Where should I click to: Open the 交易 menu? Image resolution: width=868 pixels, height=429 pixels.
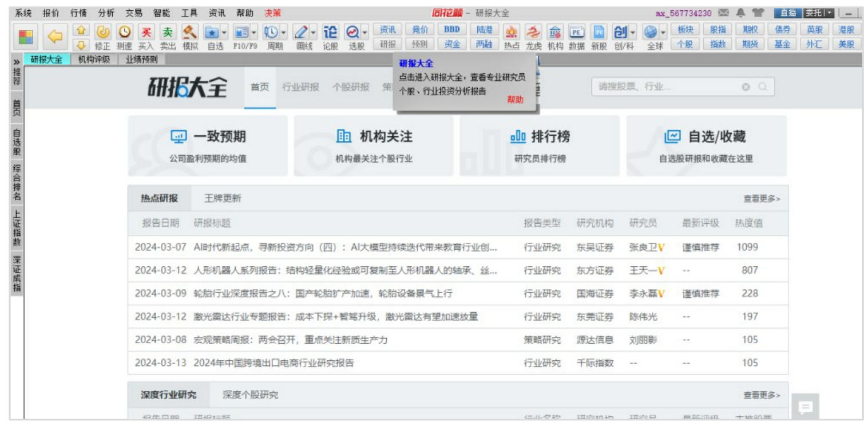pyautogui.click(x=134, y=13)
